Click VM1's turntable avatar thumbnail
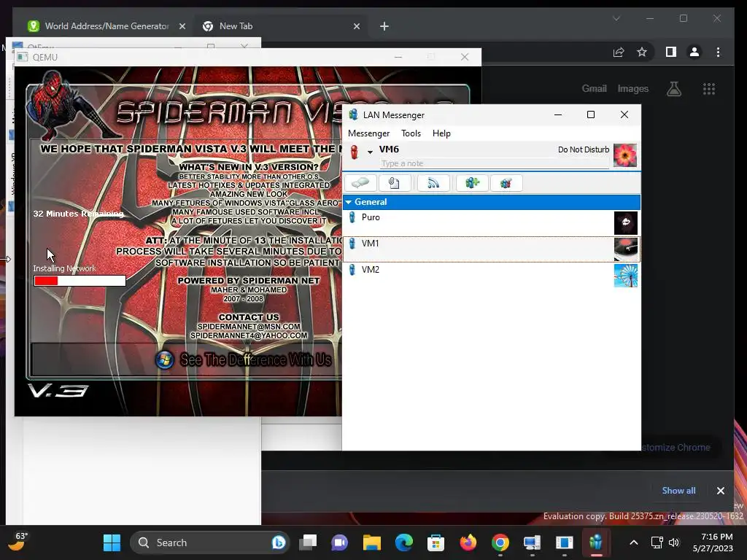The height and width of the screenshot is (560, 747). pos(625,249)
